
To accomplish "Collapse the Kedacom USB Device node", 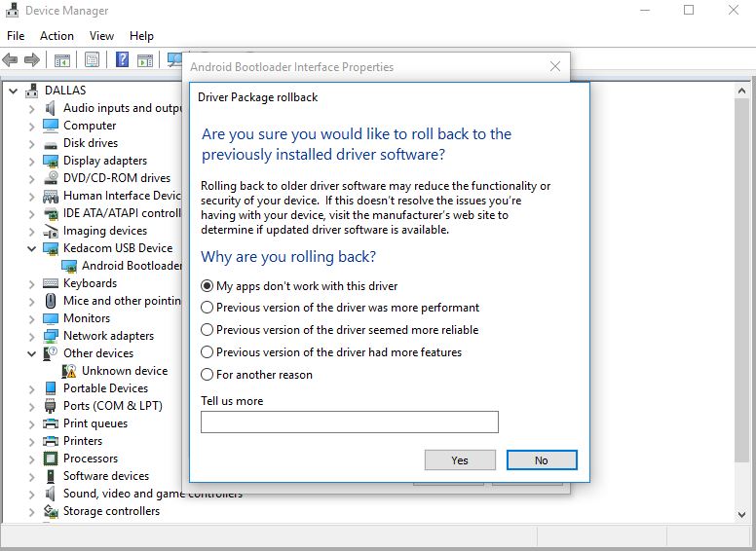I will [x=32, y=248].
